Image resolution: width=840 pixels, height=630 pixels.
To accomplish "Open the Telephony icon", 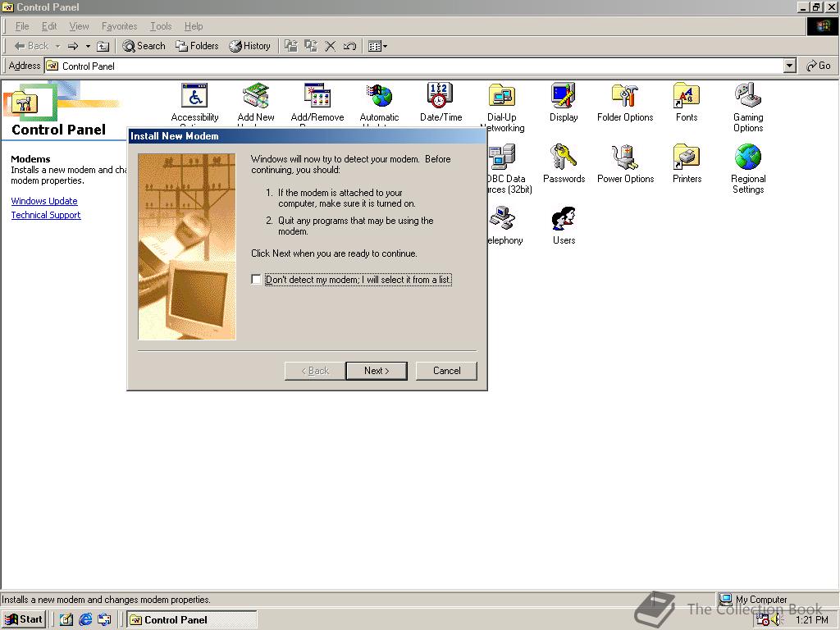I will pos(502,220).
